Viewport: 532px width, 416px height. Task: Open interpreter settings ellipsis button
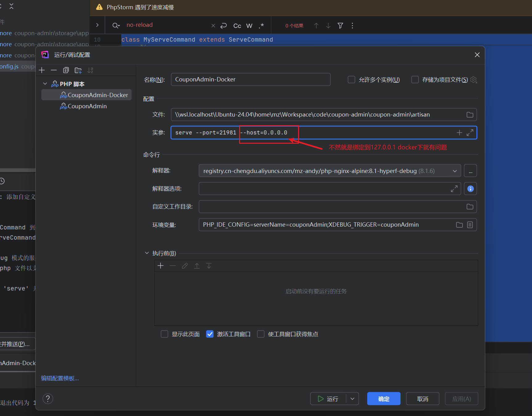(470, 171)
